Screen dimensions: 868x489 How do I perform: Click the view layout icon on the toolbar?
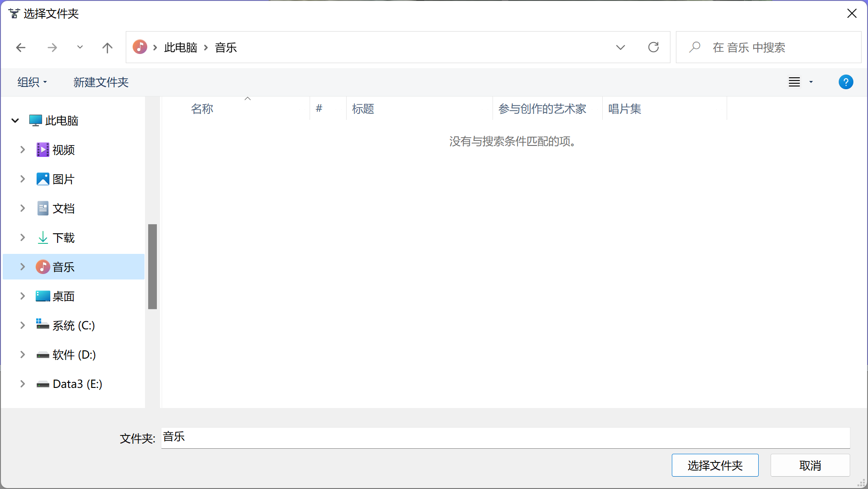794,82
